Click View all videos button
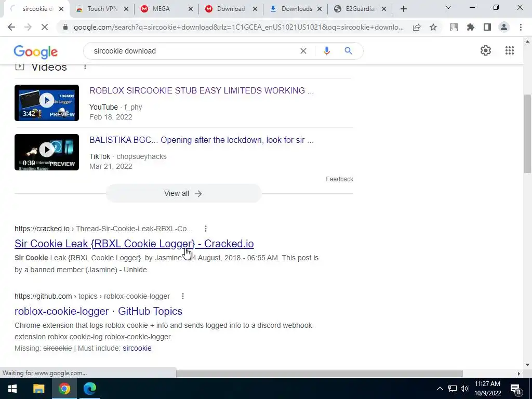This screenshot has height=399, width=532. click(x=183, y=193)
